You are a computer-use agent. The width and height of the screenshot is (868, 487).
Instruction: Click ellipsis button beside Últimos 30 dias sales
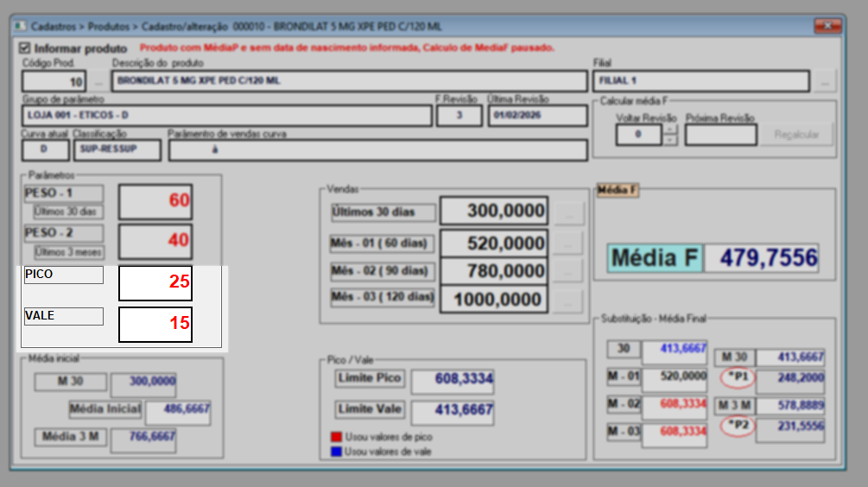point(568,212)
